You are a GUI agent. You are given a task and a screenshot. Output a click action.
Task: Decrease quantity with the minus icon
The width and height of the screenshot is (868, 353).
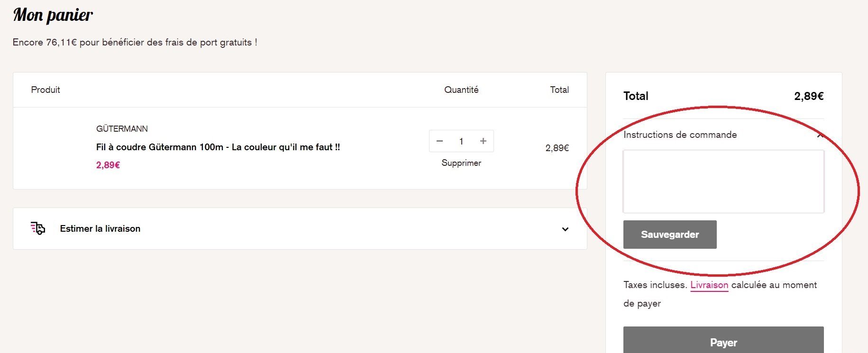[439, 141]
